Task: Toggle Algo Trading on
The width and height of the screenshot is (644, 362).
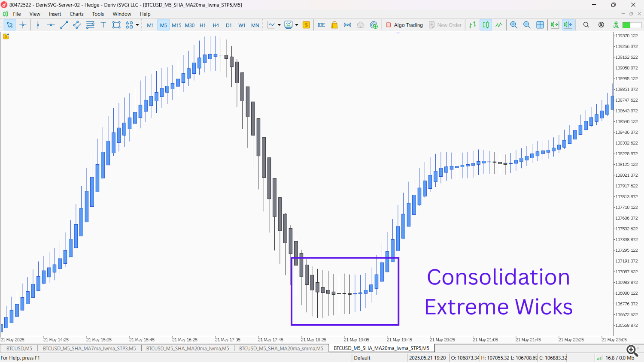Action: click(404, 25)
